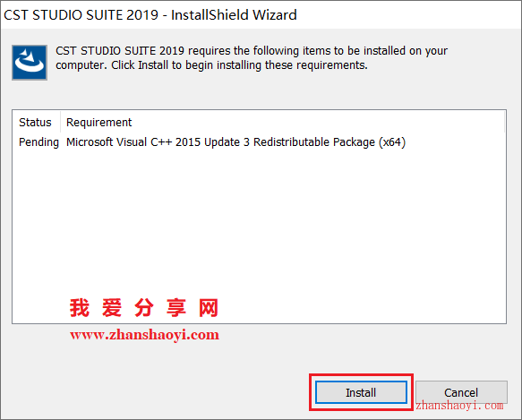Click the Pending status cell
The width and height of the screenshot is (522, 420).
coord(39,142)
